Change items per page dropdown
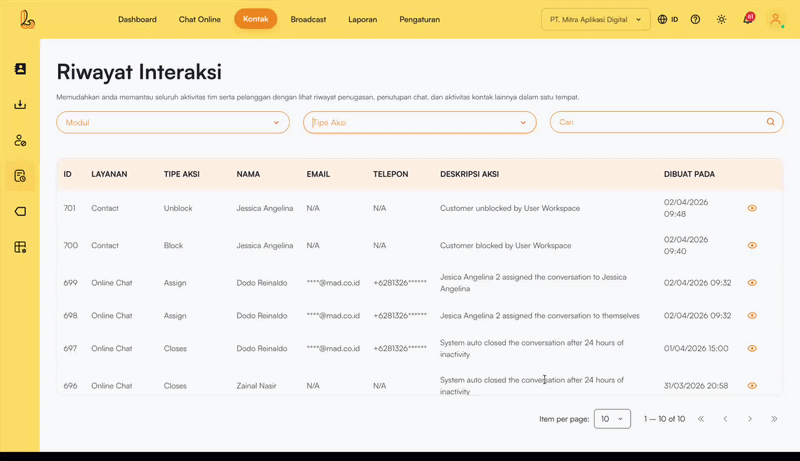This screenshot has height=461, width=800. click(x=612, y=419)
